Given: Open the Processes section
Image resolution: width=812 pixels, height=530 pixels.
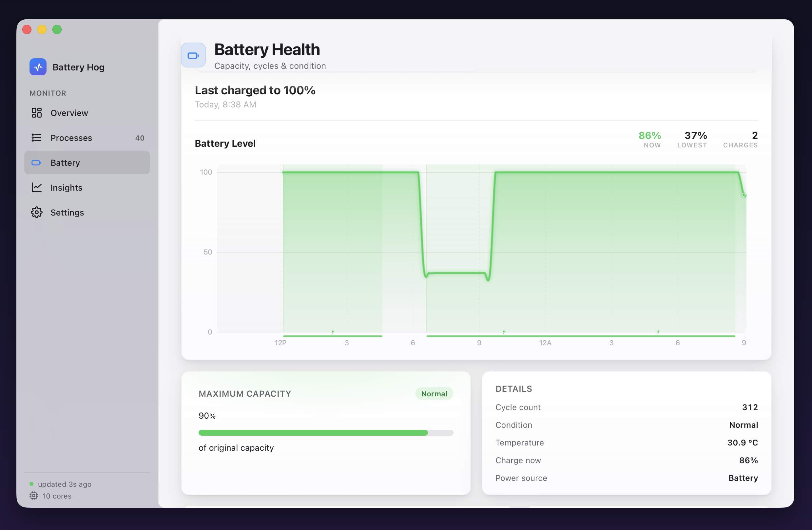Looking at the screenshot, I should [x=87, y=138].
